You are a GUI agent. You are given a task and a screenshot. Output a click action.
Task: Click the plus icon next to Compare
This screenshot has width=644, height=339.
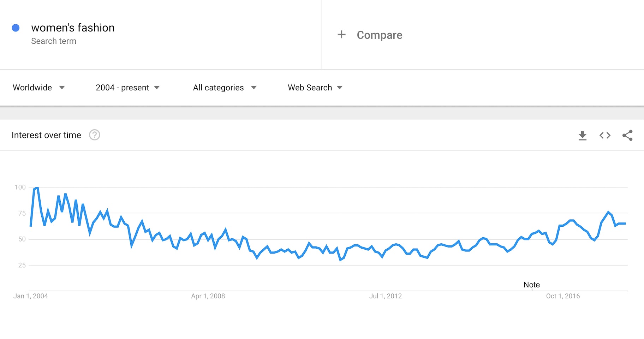[341, 35]
